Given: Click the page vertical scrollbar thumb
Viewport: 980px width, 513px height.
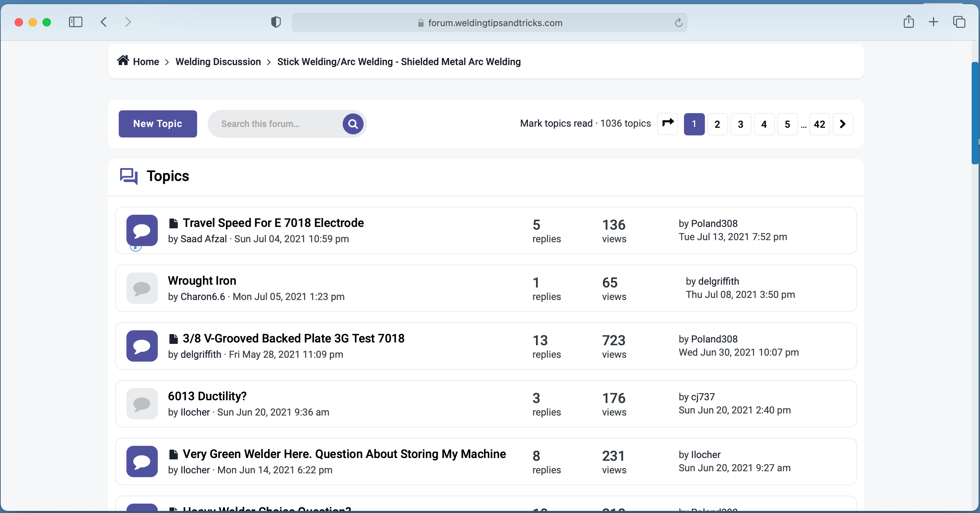Looking at the screenshot, I should 975,113.
